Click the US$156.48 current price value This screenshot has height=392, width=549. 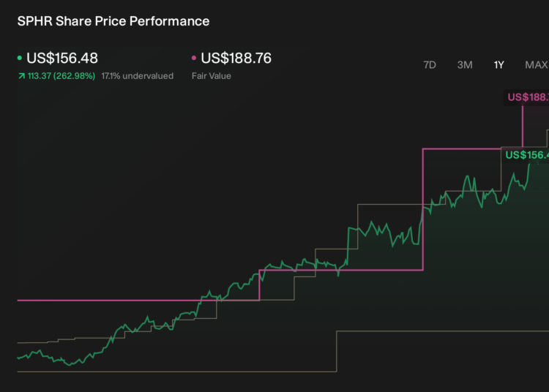click(62, 58)
